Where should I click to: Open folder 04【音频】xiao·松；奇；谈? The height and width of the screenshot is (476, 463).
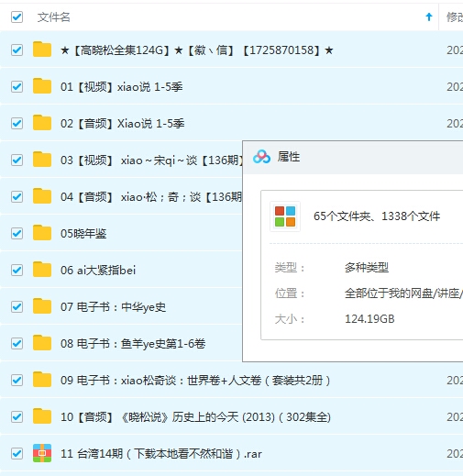(151, 197)
